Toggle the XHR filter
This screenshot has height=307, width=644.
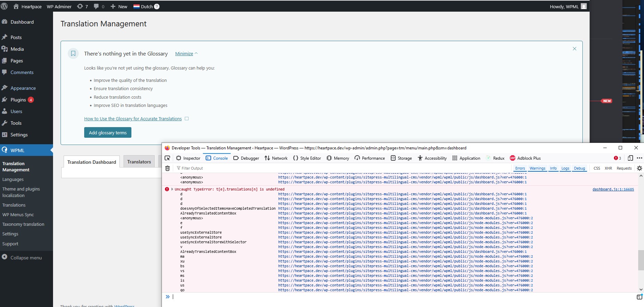click(x=608, y=168)
